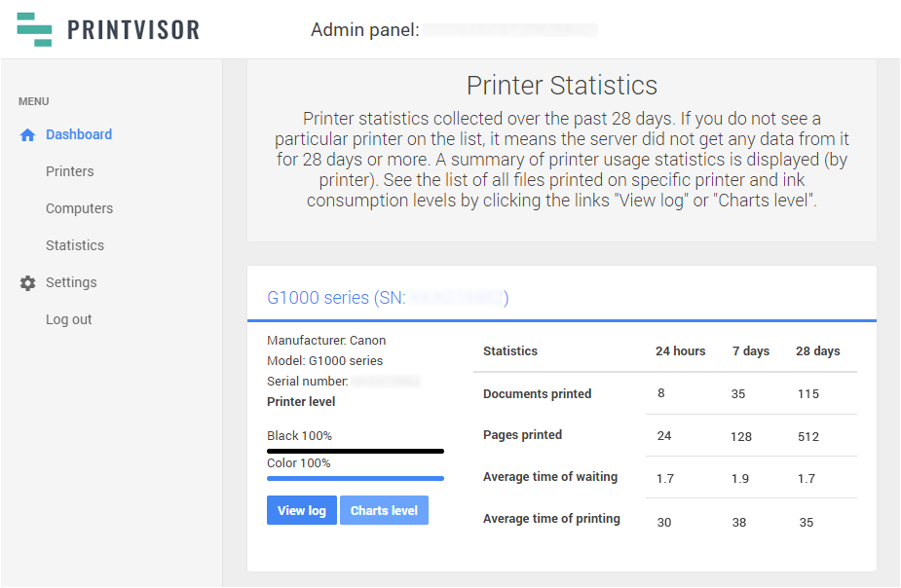The image size is (901, 588).
Task: Click the Black ink level bar
Action: point(356,451)
